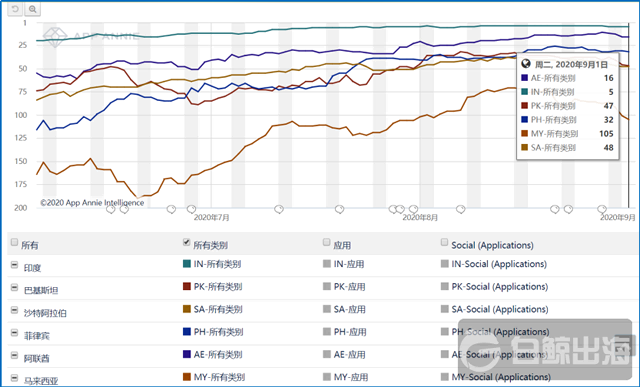Open the event bubble marker under 2020年9月
640x387 pixels.
[x=602, y=209]
